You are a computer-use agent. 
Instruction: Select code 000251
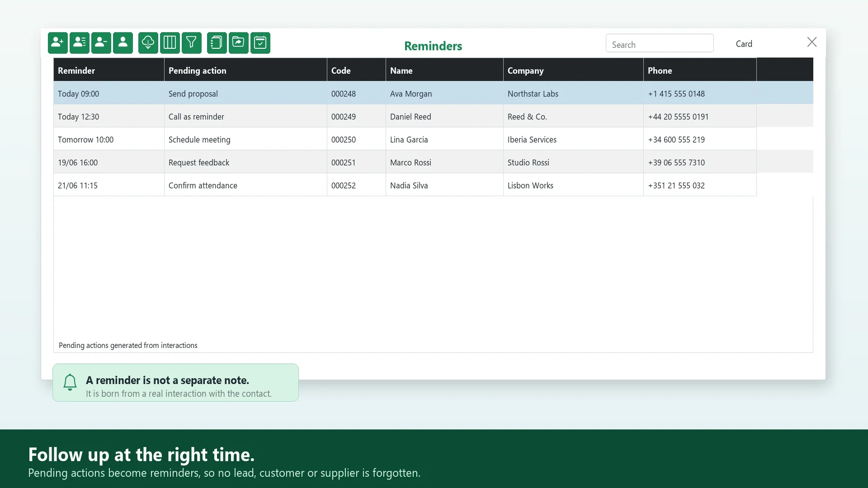pos(356,162)
